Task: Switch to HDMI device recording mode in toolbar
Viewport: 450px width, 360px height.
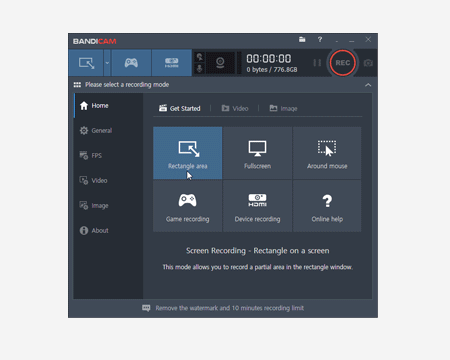Action: [172, 63]
